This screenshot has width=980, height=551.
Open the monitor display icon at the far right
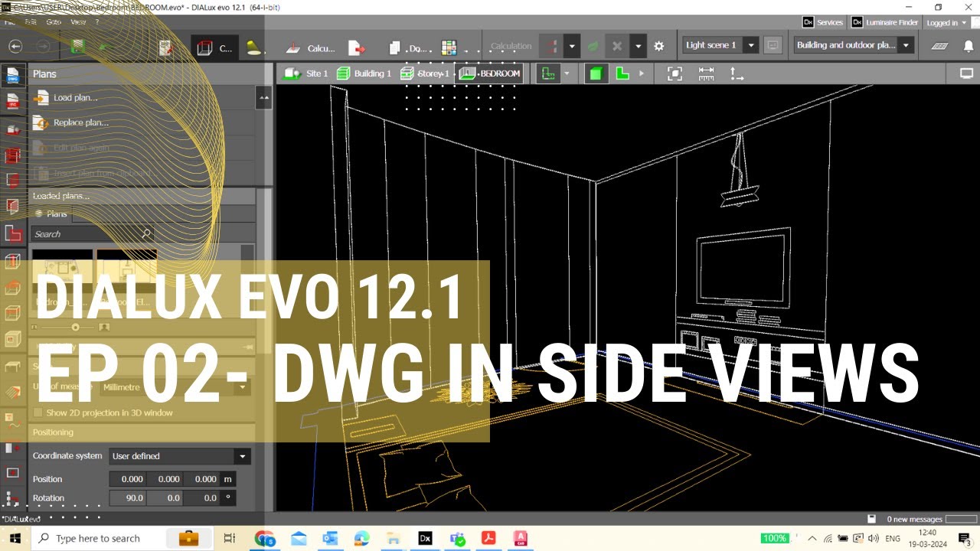pyautogui.click(x=967, y=73)
